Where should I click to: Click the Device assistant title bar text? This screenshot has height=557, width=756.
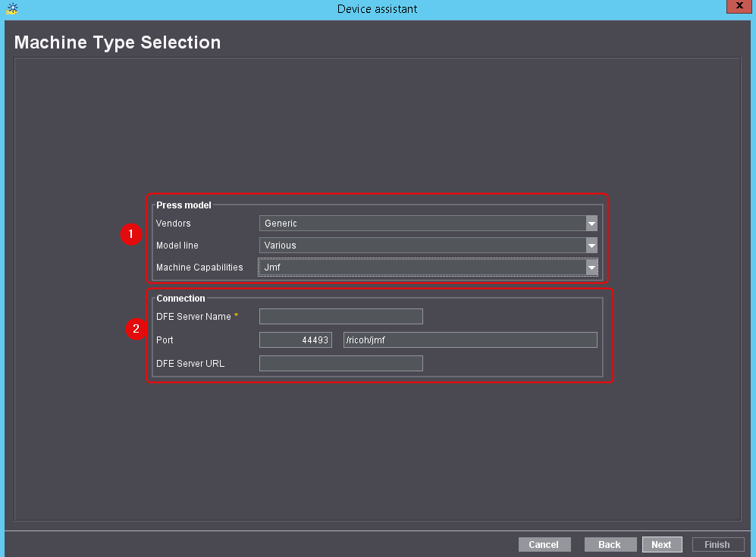378,9
